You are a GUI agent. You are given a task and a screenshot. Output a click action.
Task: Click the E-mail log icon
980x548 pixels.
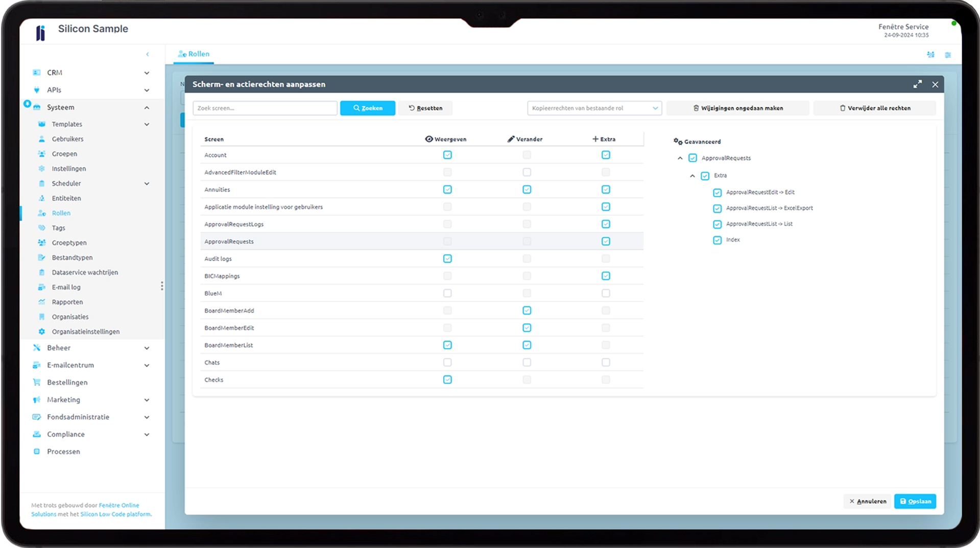coord(42,287)
